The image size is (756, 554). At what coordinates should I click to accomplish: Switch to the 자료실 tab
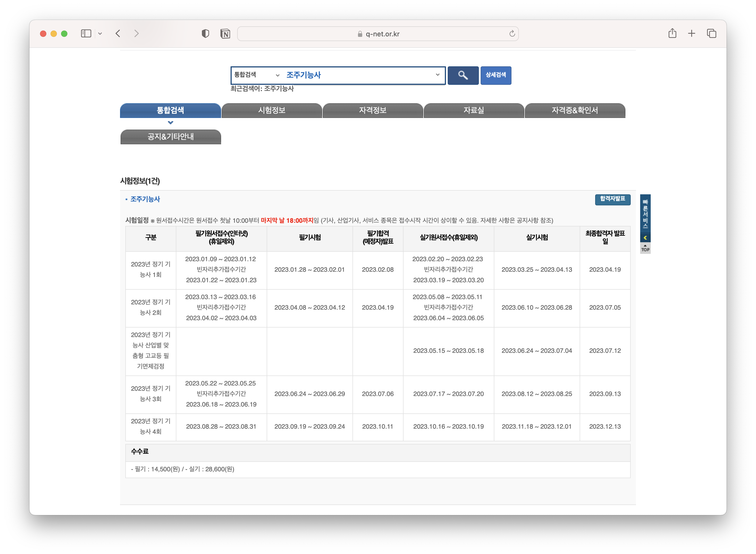click(474, 110)
